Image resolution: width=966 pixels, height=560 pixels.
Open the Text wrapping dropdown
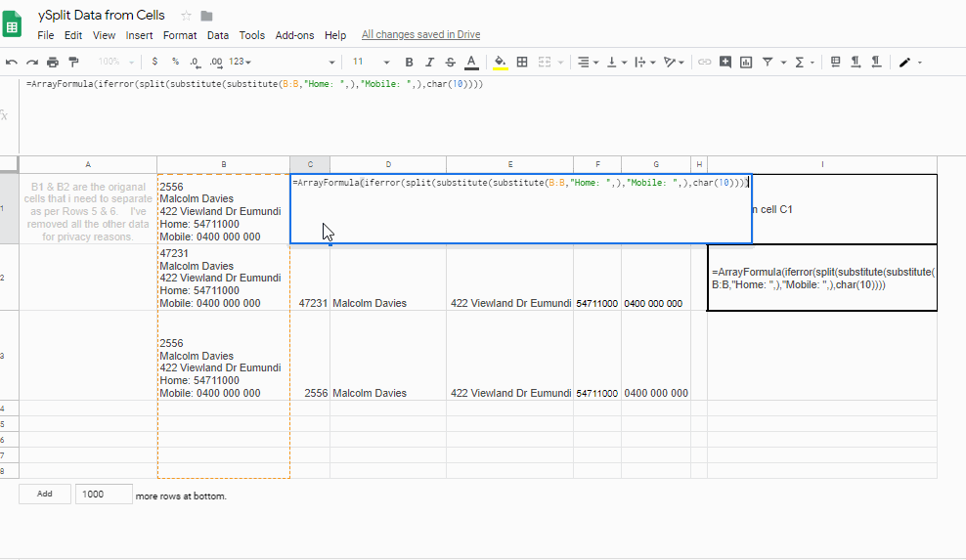[644, 62]
